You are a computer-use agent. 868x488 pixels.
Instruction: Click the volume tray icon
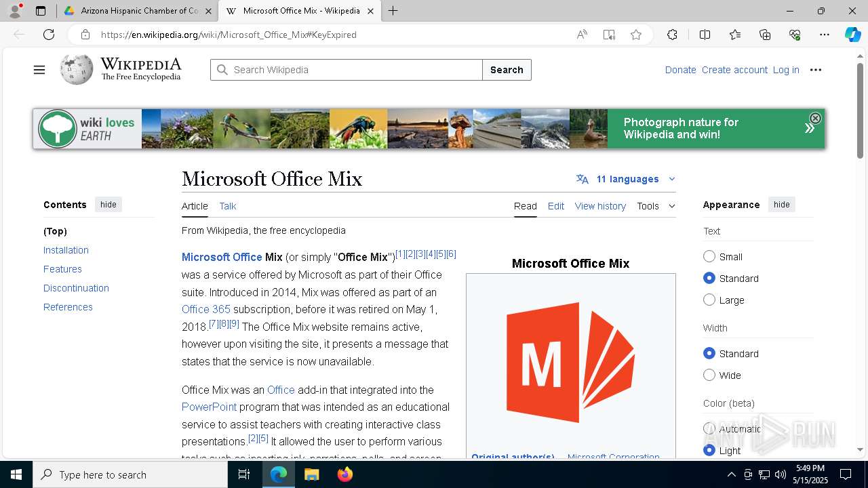(x=780, y=474)
